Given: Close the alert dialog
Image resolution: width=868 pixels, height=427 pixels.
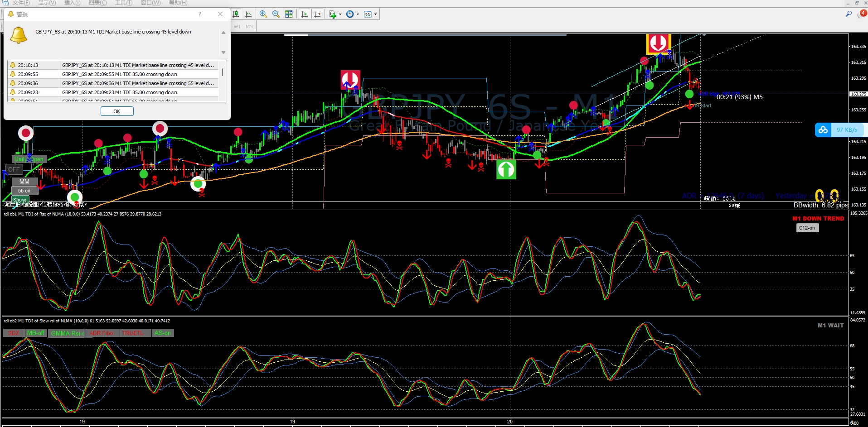Looking at the screenshot, I should [x=220, y=14].
